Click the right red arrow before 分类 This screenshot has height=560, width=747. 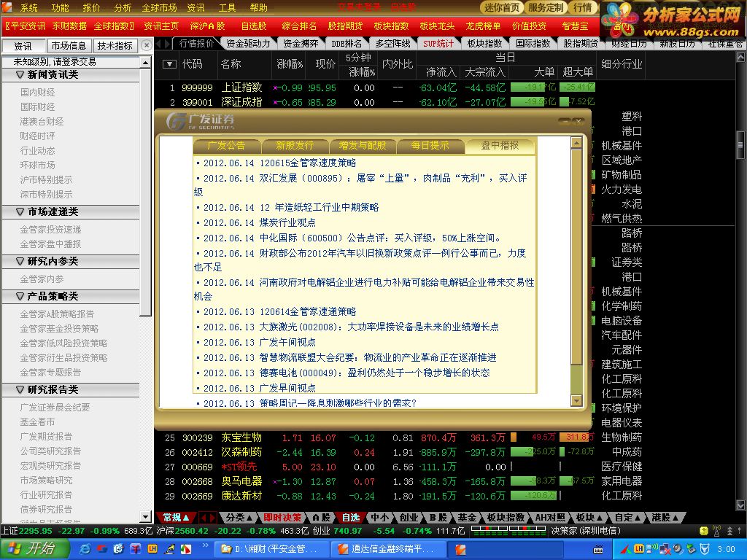212,517
